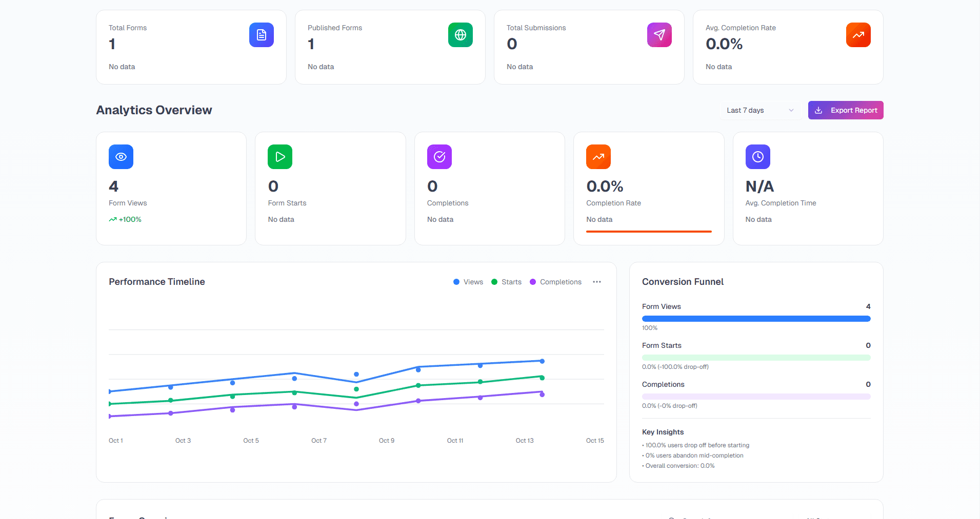
Task: Click the '100%' label under Form Views bar
Action: 650,328
